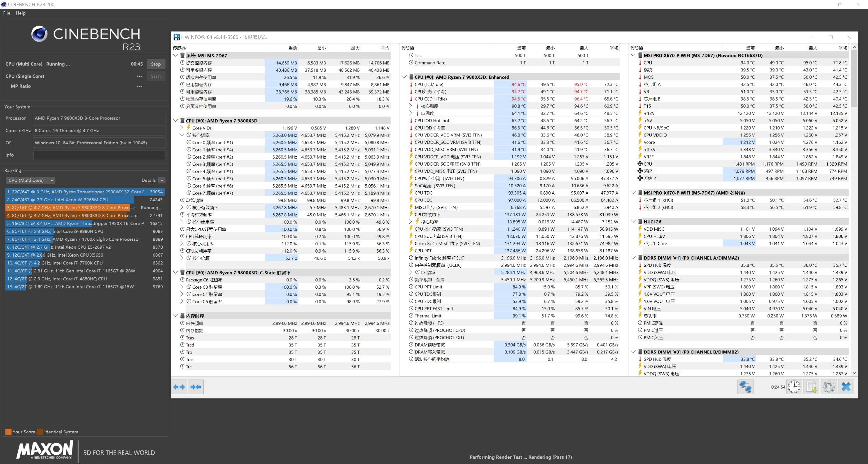Click the Command Rate clock icon

(x=411, y=63)
